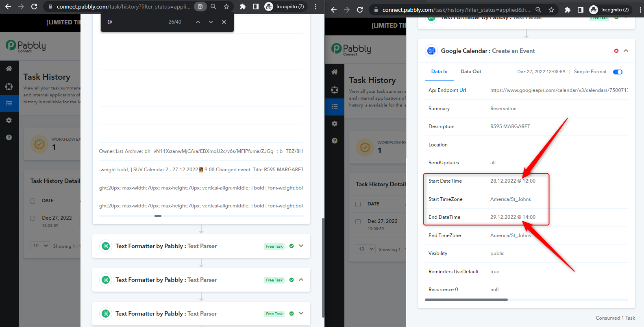This screenshot has height=327, width=644.
Task: Click the Google Calendar app icon in step header
Action: 431,51
